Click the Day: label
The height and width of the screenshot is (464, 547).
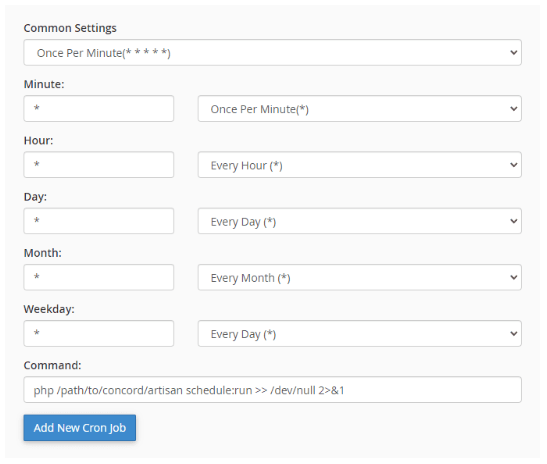pyautogui.click(x=35, y=197)
